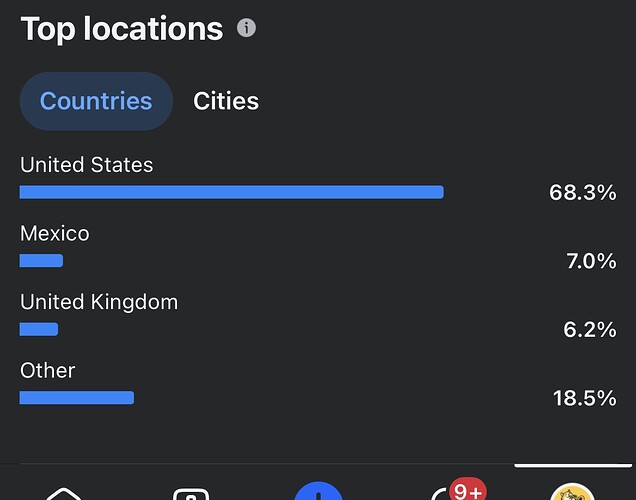Click the Mexico percentage bar
Screen dimensions: 636x500
pos(41,261)
